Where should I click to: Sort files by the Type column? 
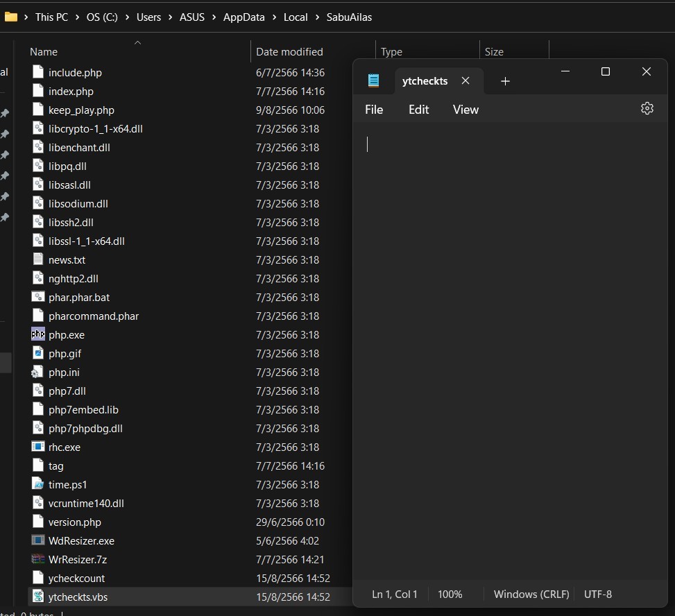[391, 51]
